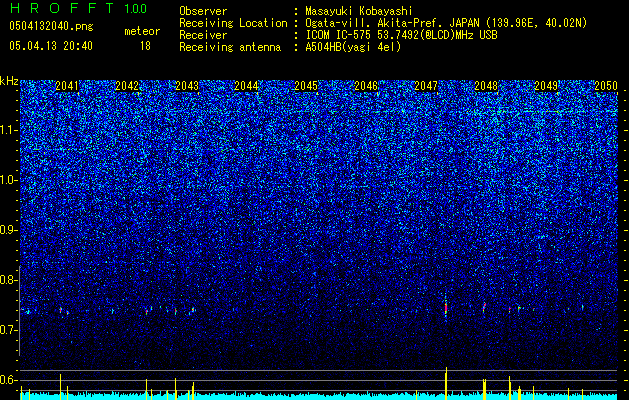Click the 2048 time marker
Viewport: 629px width, 400px height.
point(486,86)
